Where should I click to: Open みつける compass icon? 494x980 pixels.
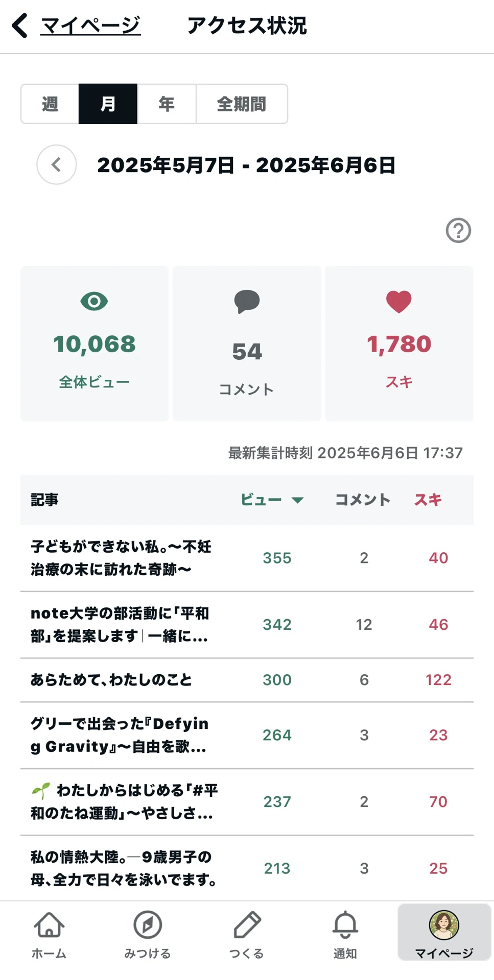point(148,925)
